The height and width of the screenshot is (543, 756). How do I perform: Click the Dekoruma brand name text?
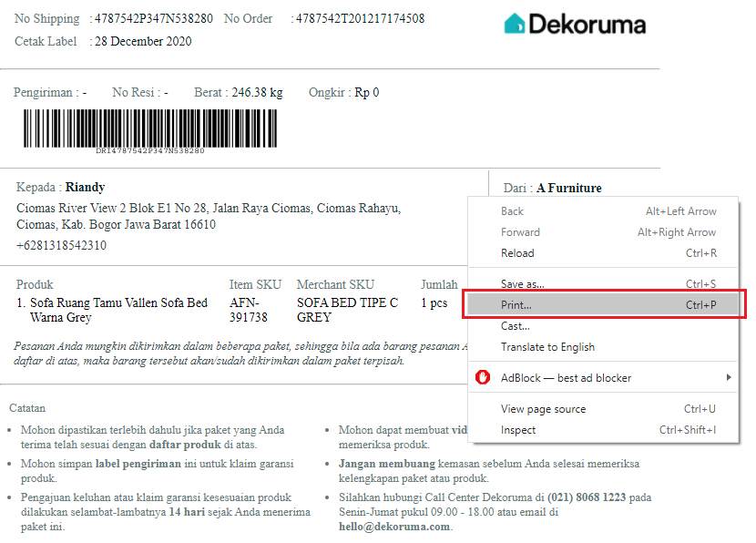click(587, 24)
